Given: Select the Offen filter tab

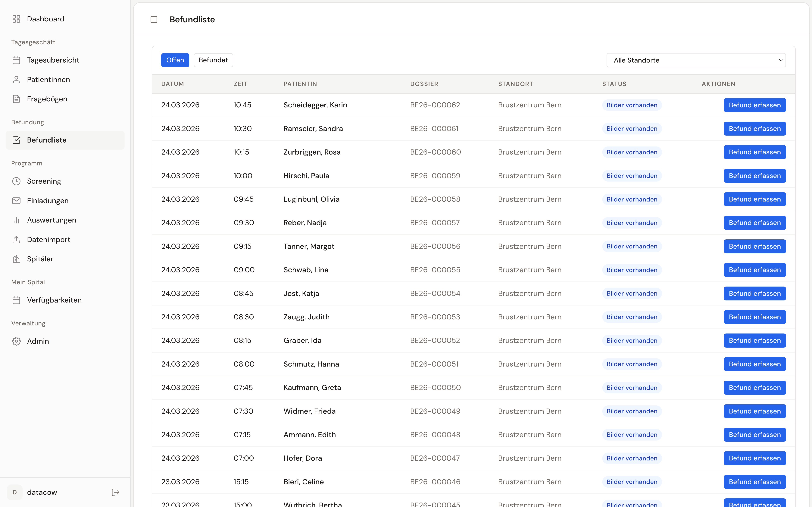Looking at the screenshot, I should [x=175, y=60].
